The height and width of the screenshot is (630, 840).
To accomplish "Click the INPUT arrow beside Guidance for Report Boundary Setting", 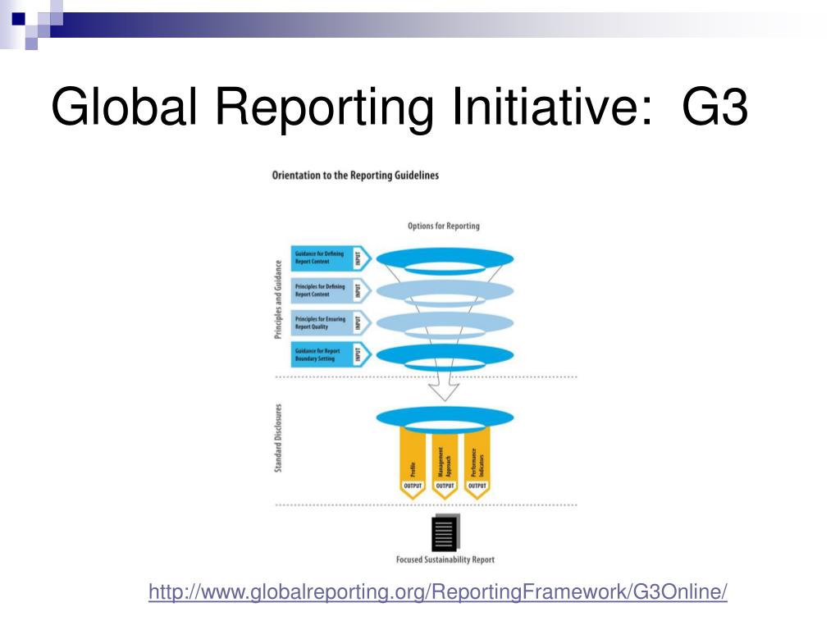I will tap(362, 354).
